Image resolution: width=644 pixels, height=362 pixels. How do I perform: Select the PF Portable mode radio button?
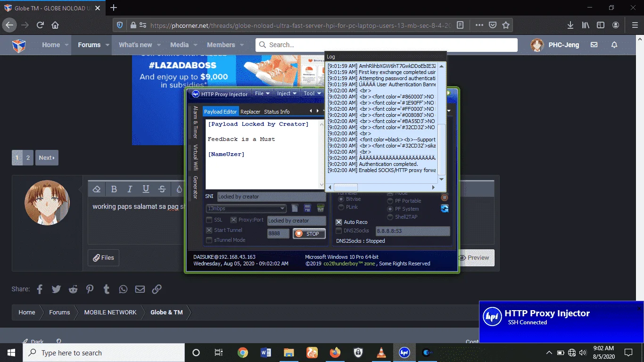point(390,201)
